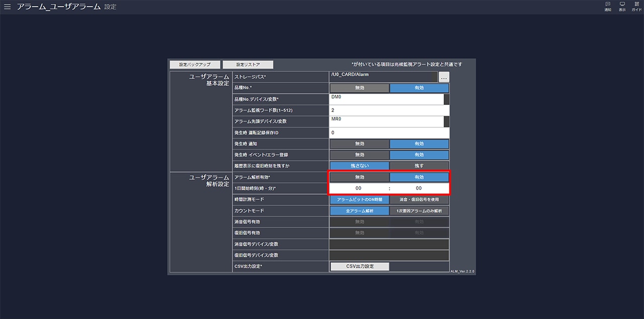Open the hamburger menu
This screenshot has height=319, width=644.
pyautogui.click(x=7, y=7)
